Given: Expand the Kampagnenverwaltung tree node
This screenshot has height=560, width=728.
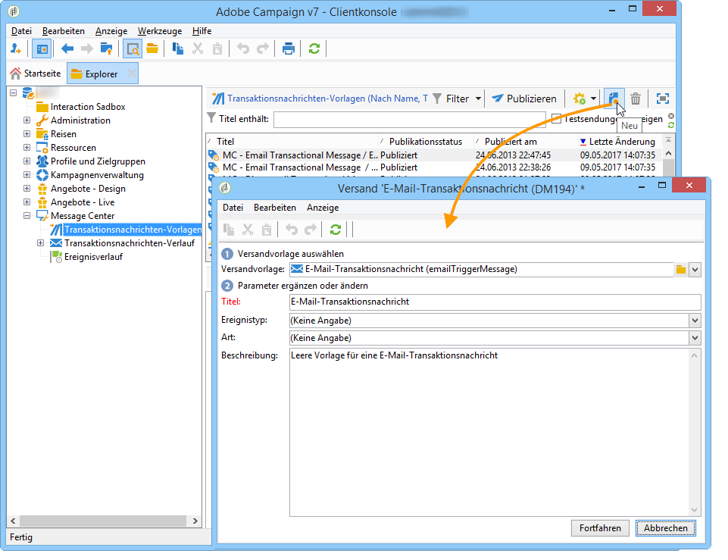Looking at the screenshot, I should pyautogui.click(x=27, y=175).
